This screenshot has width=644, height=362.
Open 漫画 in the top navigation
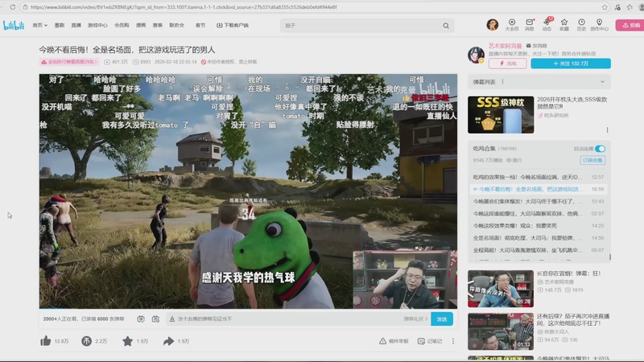pyautogui.click(x=141, y=26)
